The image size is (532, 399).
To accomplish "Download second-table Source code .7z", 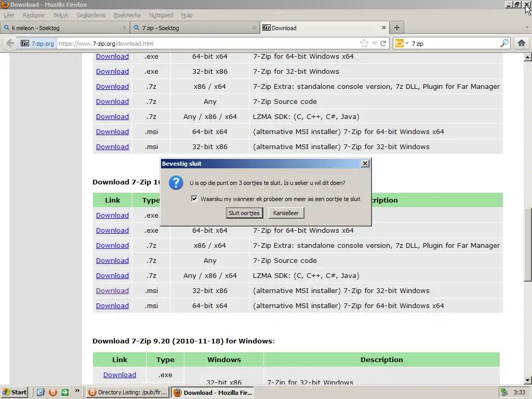I will click(x=112, y=261).
